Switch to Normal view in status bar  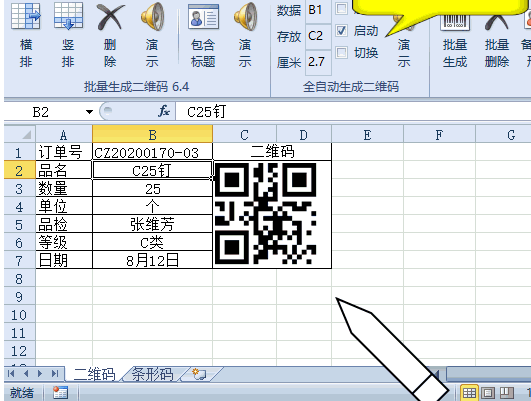[x=469, y=393]
